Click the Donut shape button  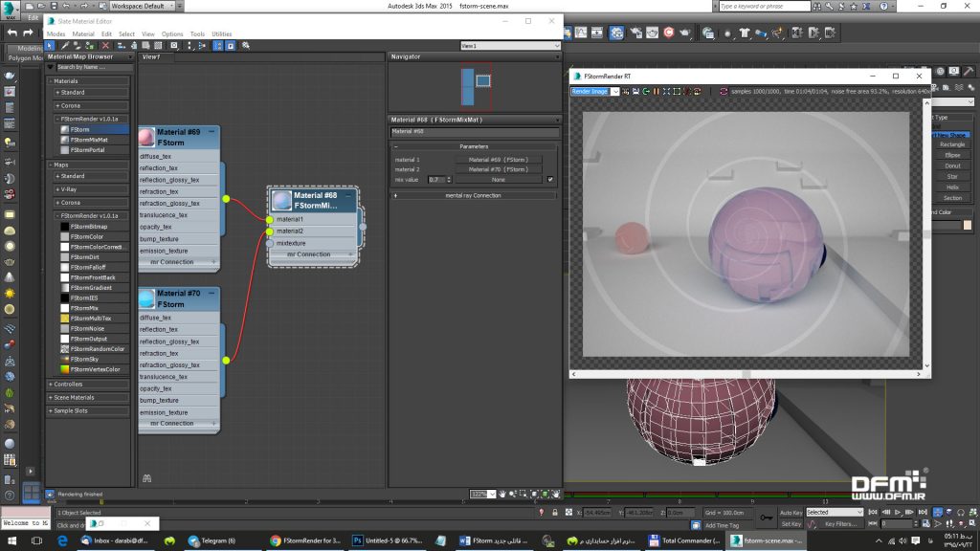(x=952, y=165)
